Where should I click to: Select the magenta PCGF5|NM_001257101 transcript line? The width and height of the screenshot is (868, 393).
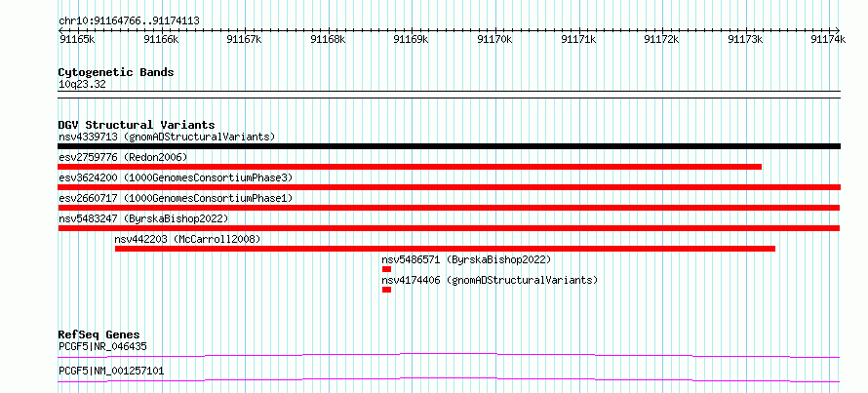(x=449, y=379)
